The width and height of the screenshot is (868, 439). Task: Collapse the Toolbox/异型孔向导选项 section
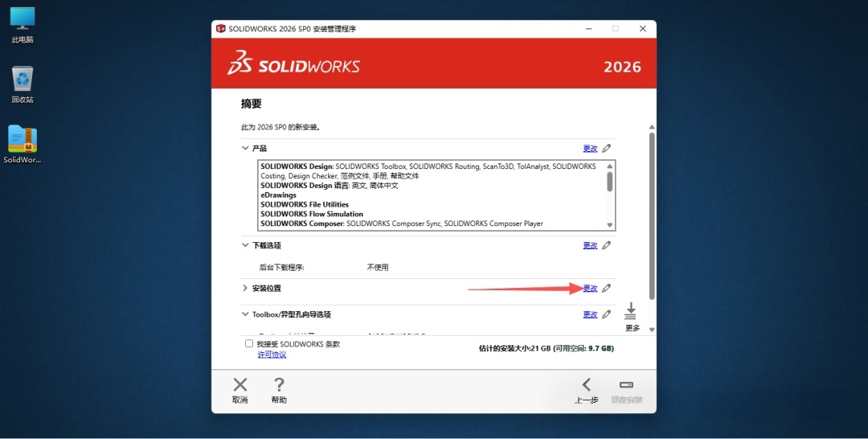point(245,314)
